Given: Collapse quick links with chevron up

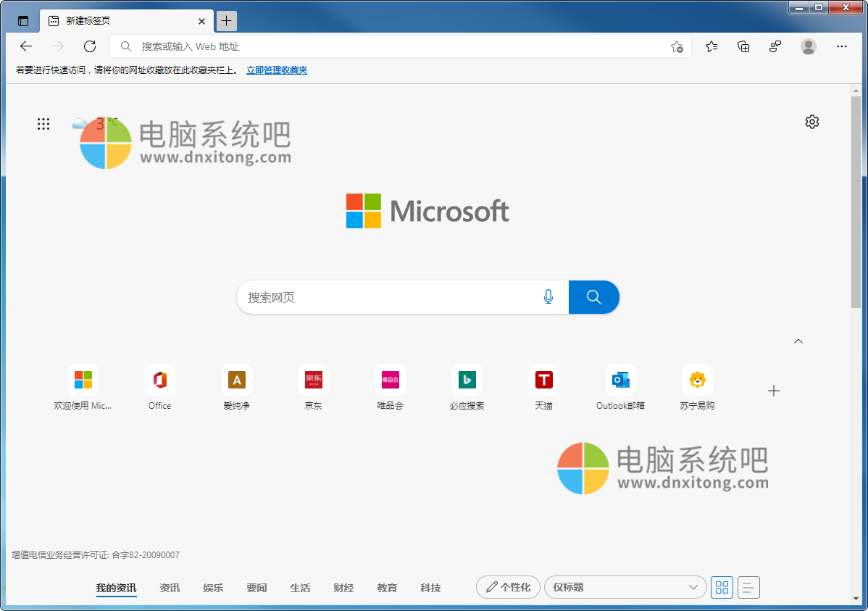Looking at the screenshot, I should coord(798,341).
